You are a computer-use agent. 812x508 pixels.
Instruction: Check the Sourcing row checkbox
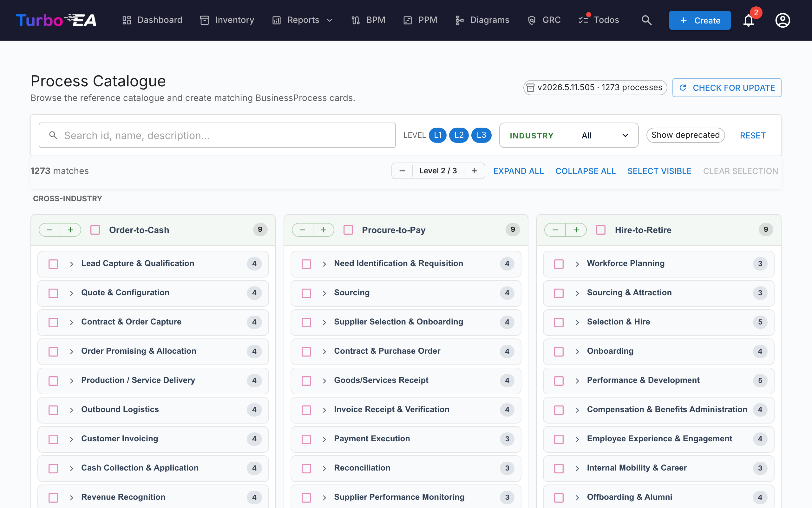pyautogui.click(x=306, y=293)
